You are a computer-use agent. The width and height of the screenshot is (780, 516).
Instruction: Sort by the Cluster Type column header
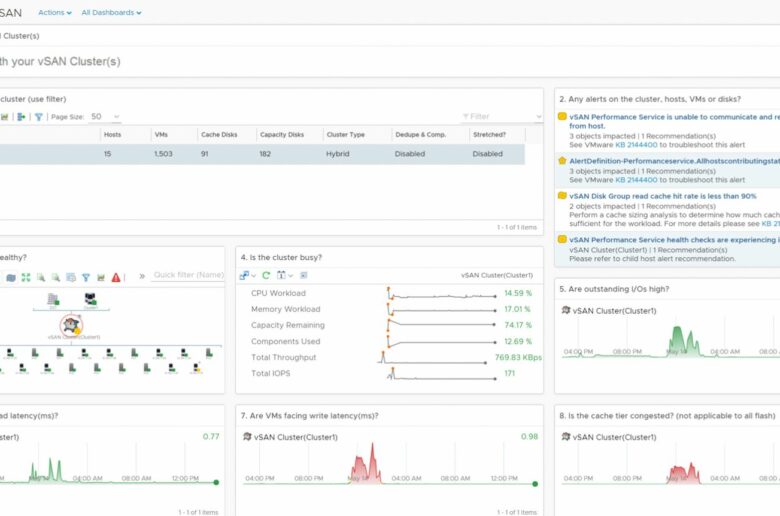click(x=345, y=135)
